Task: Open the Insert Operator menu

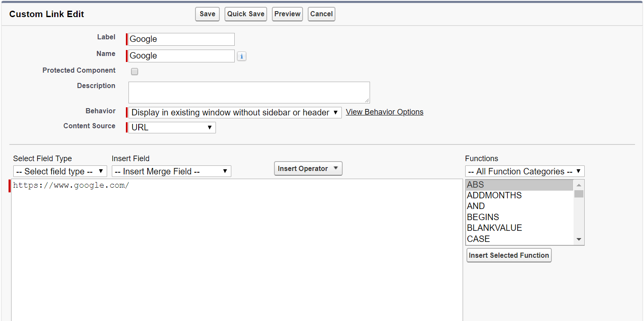Action: [308, 168]
